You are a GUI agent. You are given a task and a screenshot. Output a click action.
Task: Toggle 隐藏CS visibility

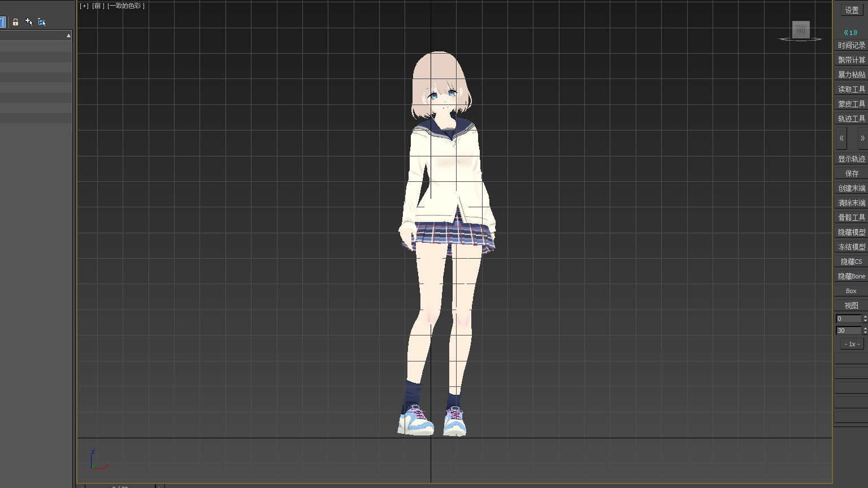point(851,262)
